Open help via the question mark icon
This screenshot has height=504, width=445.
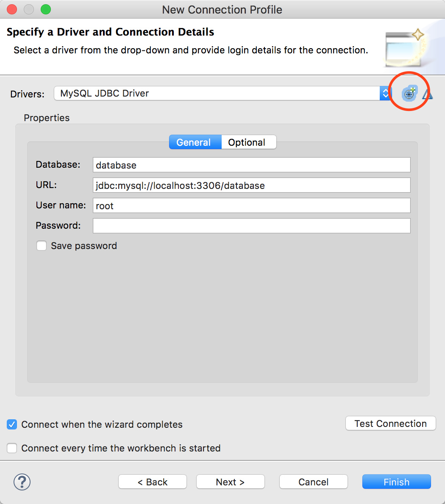(22, 482)
